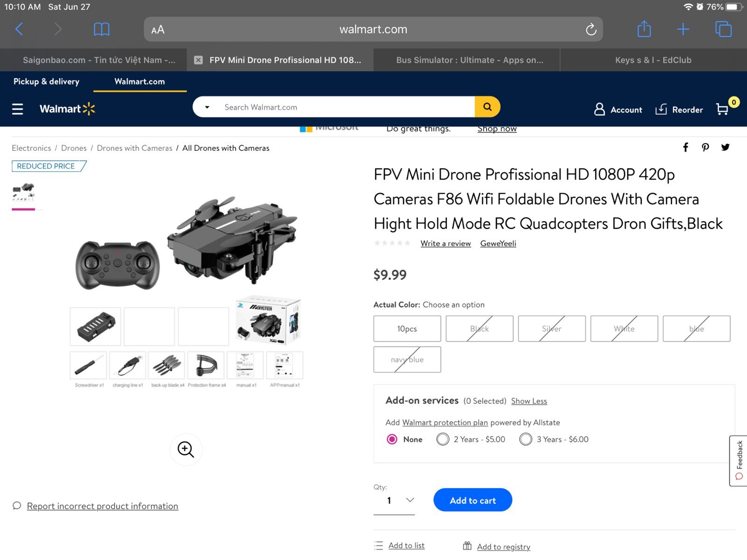
Task: Open Walmart hamburger menu
Action: tap(18, 109)
